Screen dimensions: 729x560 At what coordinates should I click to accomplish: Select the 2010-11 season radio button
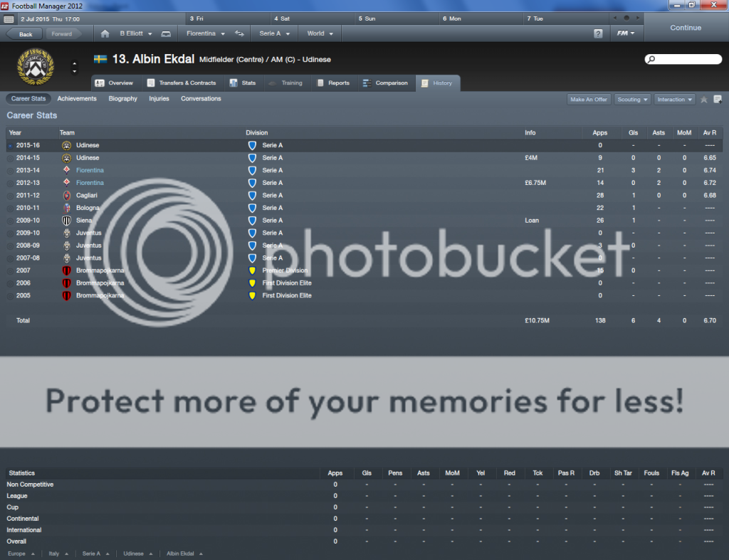point(10,208)
